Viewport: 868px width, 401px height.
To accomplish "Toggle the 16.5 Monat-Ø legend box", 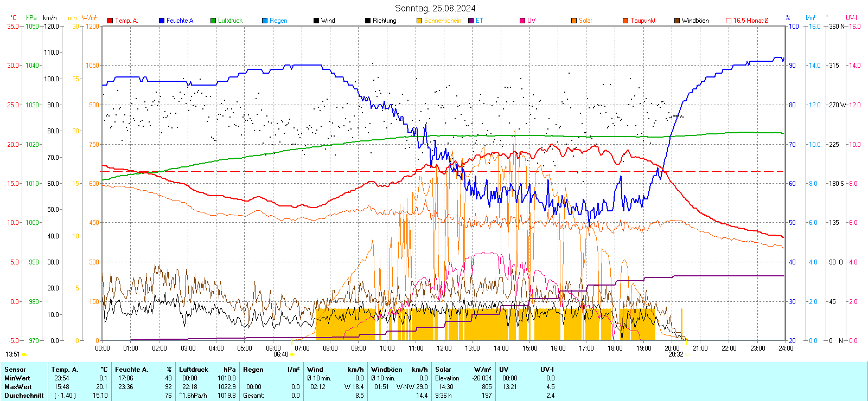I will click(x=729, y=21).
